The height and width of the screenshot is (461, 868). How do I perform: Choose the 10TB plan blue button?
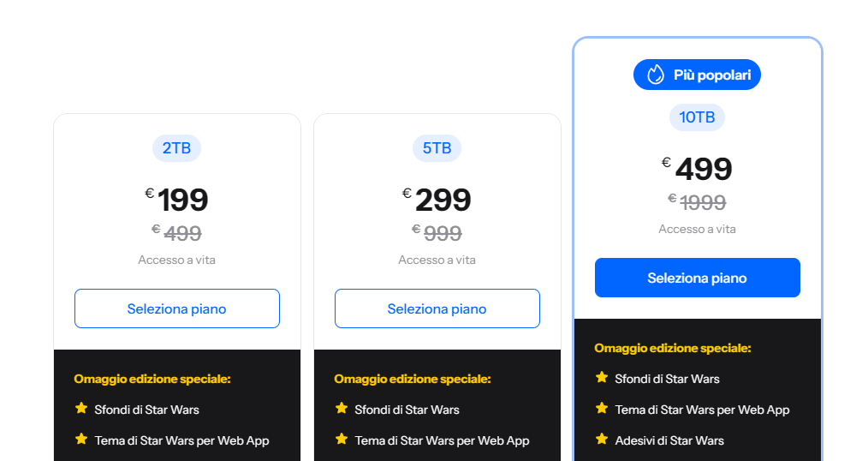pos(698,278)
